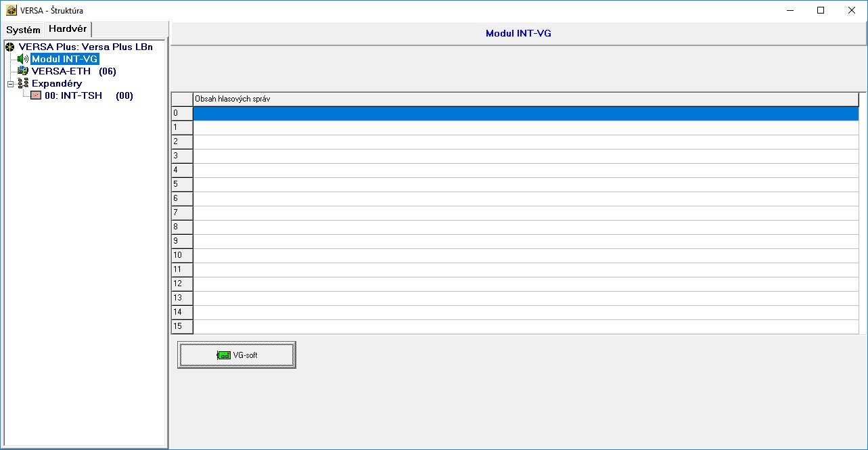Select the Hardvér tab
868x450 pixels.
68,29
